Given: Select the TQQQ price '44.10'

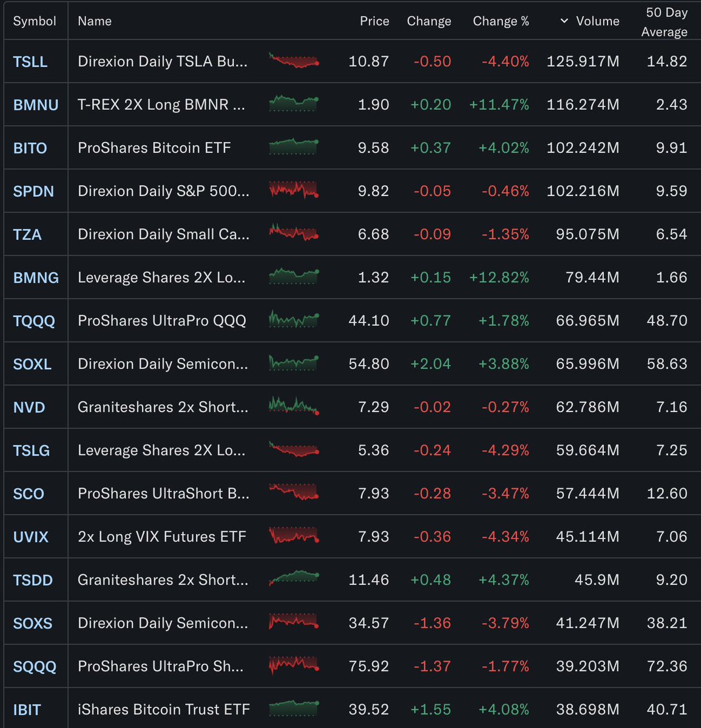Looking at the screenshot, I should (368, 321).
